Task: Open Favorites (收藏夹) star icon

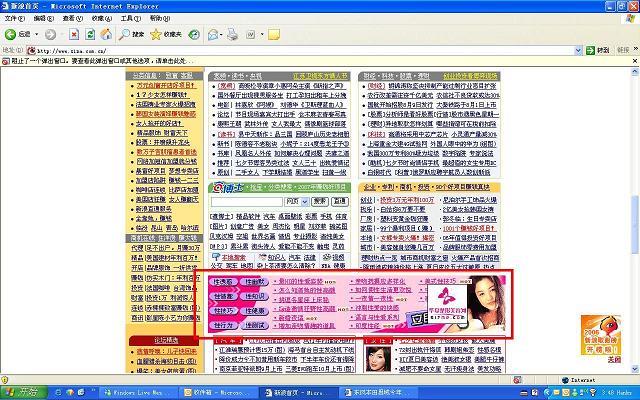Action: [156, 34]
